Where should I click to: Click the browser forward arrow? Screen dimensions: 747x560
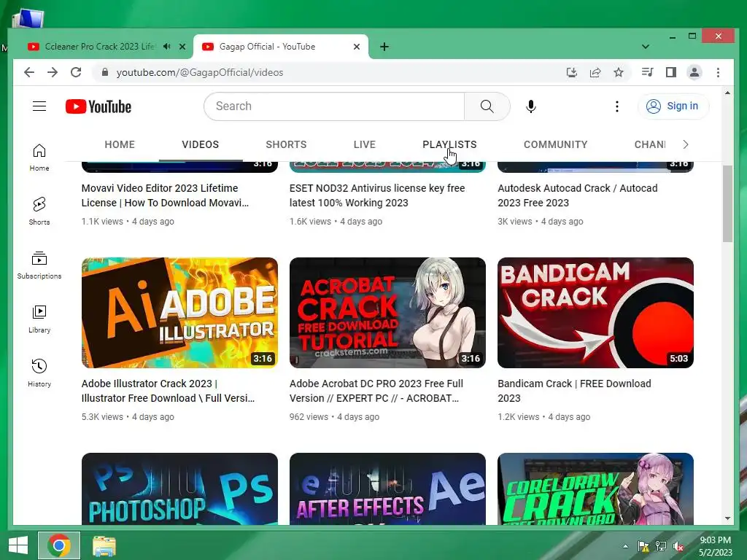(x=53, y=72)
